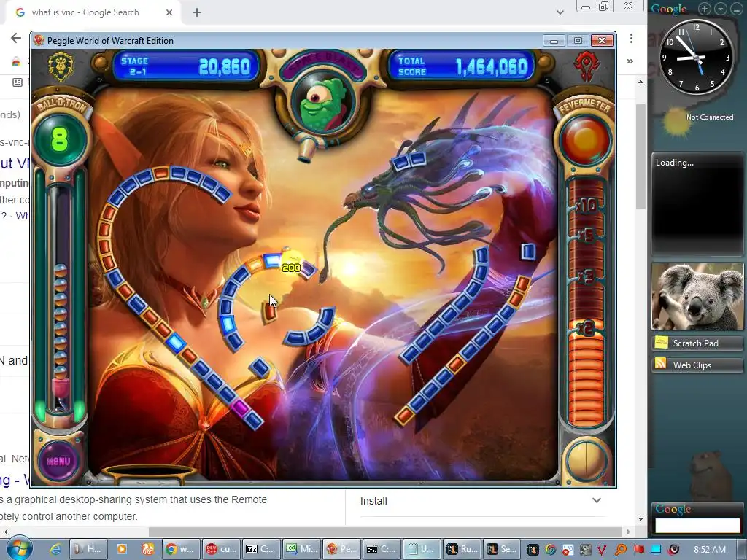The width and height of the screenshot is (747, 560).
Task: Click the red Horde emblem in Peggle
Action: 586,66
